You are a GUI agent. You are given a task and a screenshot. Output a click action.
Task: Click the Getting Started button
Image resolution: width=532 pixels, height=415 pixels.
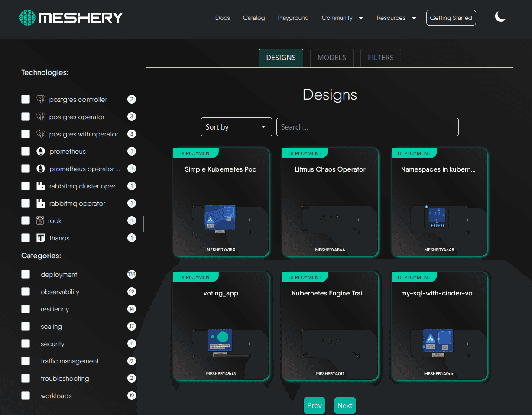point(451,18)
